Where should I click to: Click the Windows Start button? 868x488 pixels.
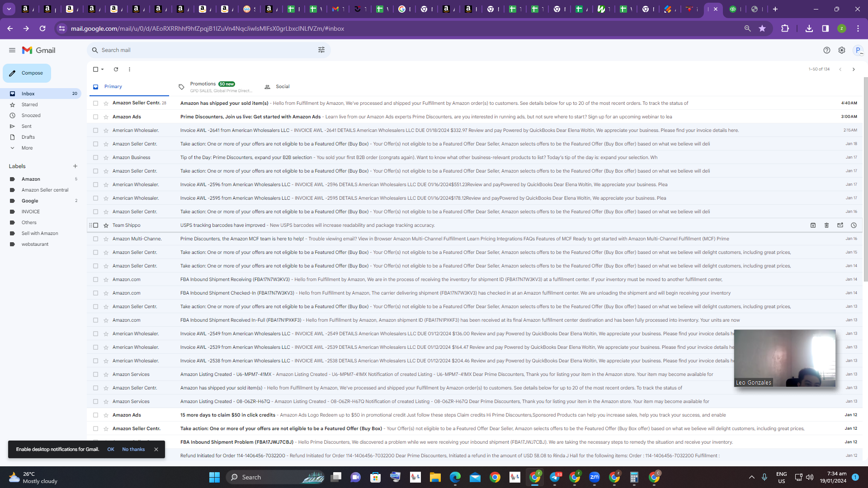pos(214,477)
